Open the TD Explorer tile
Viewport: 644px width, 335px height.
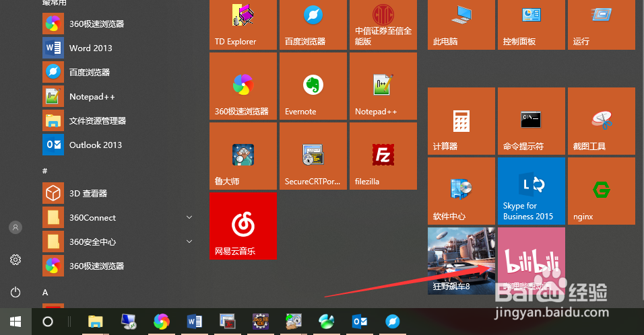[243, 25]
